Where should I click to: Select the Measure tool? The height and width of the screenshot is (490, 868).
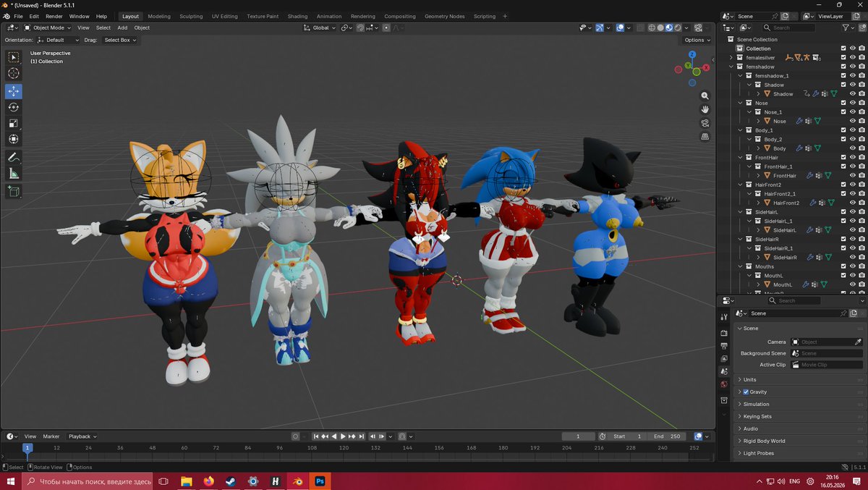(x=14, y=173)
